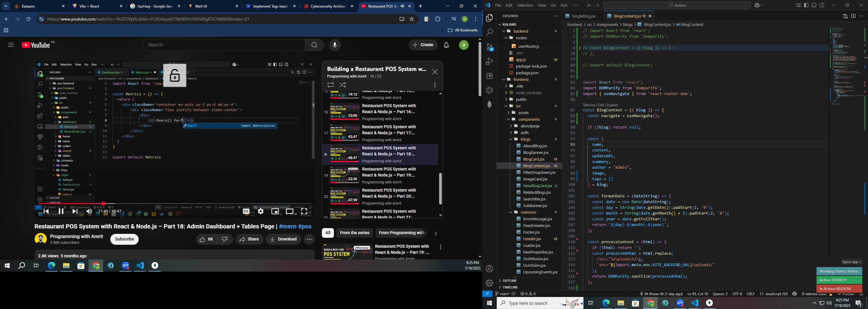Viewport: 868px width, 309px height.
Task: Open the Run menu in VS Code
Action: point(564,5)
